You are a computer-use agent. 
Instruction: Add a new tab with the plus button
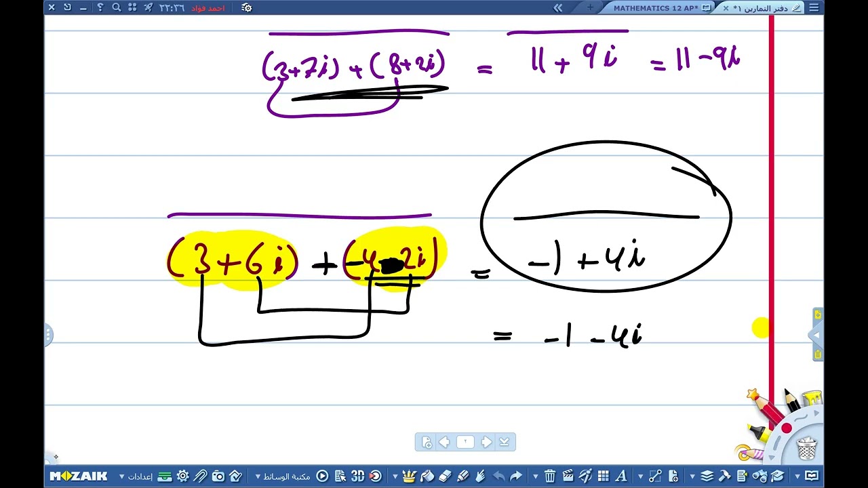coord(590,7)
